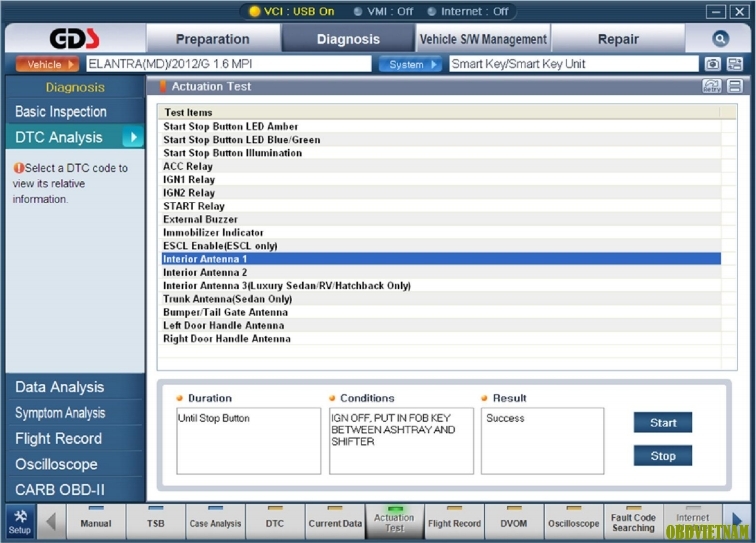This screenshot has width=756, height=543.
Task: Open Current Data from bottom toolbar
Action: [x=335, y=522]
